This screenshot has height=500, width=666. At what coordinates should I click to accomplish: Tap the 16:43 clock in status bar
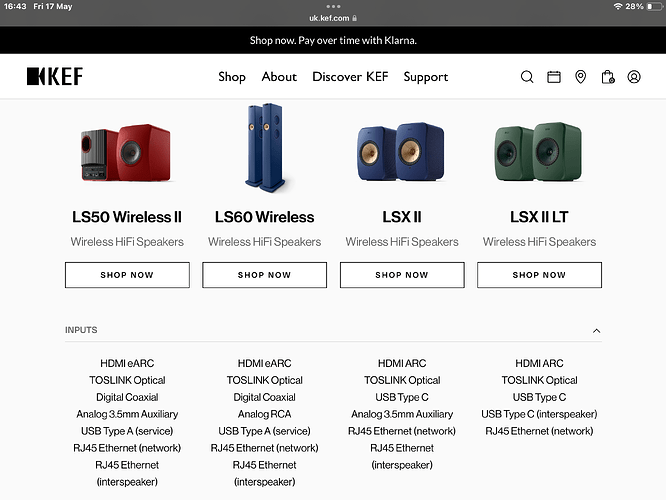point(15,6)
